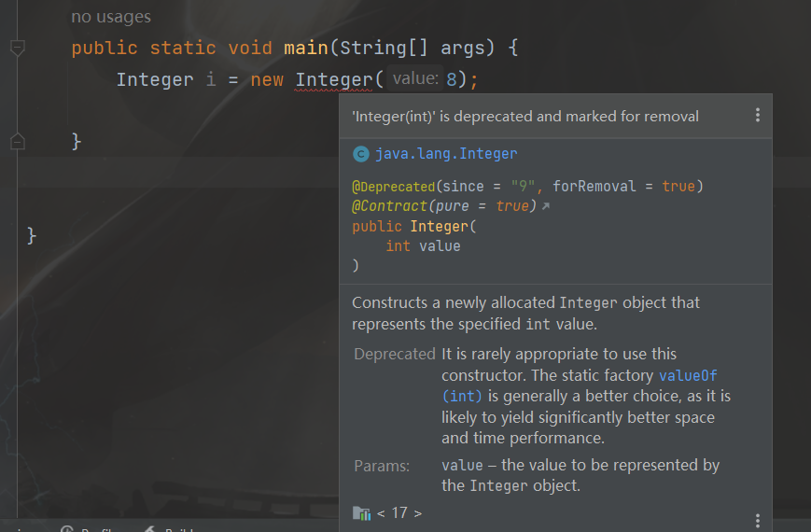Click the 'no usages' hint above main

[x=111, y=17]
